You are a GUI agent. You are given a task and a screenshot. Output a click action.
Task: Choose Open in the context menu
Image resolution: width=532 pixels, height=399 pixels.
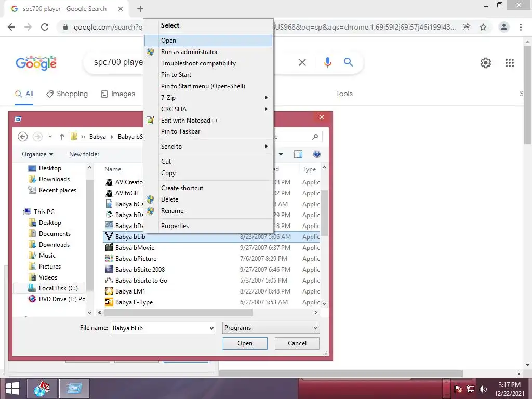coord(208,41)
